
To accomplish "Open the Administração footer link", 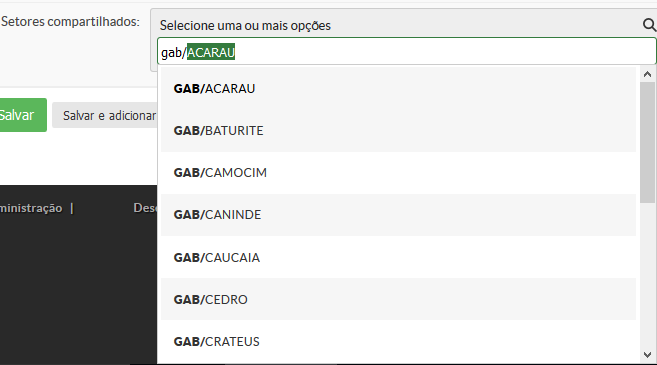I will pos(31,208).
